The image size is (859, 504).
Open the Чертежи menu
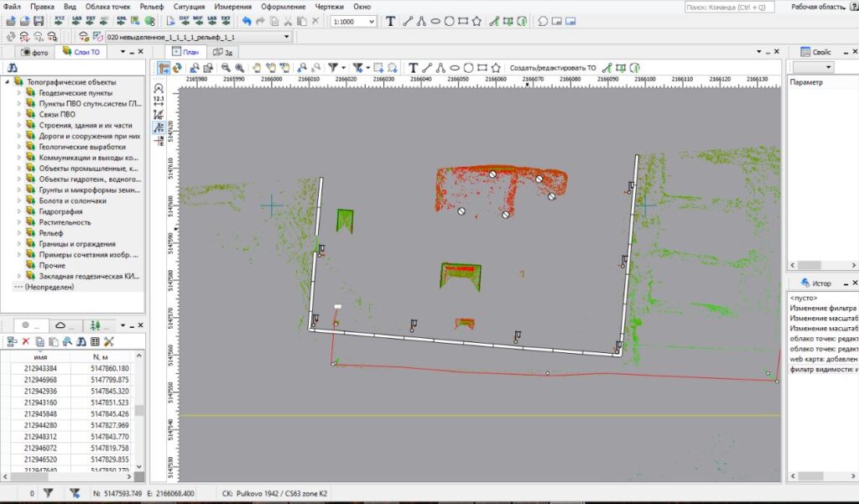[x=329, y=7]
